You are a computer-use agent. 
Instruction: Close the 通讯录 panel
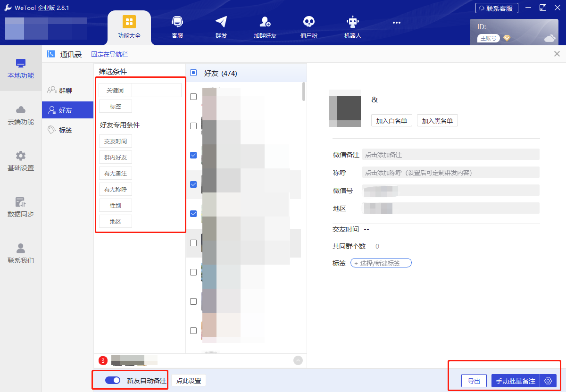pyautogui.click(x=557, y=54)
